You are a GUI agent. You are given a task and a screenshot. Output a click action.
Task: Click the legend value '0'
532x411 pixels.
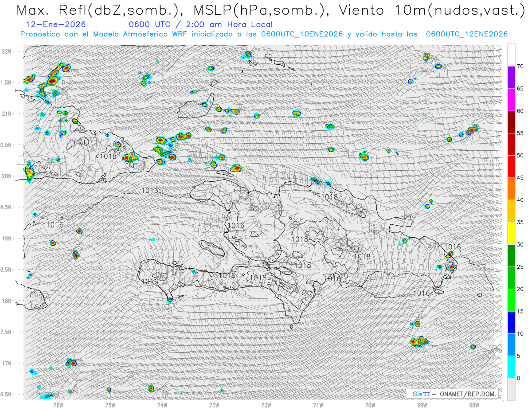(519, 378)
